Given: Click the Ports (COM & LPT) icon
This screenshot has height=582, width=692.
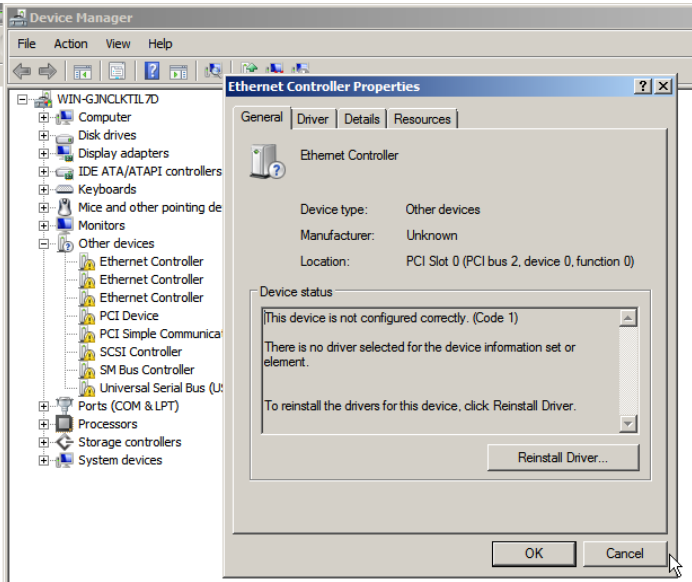Looking at the screenshot, I should click(x=64, y=406).
